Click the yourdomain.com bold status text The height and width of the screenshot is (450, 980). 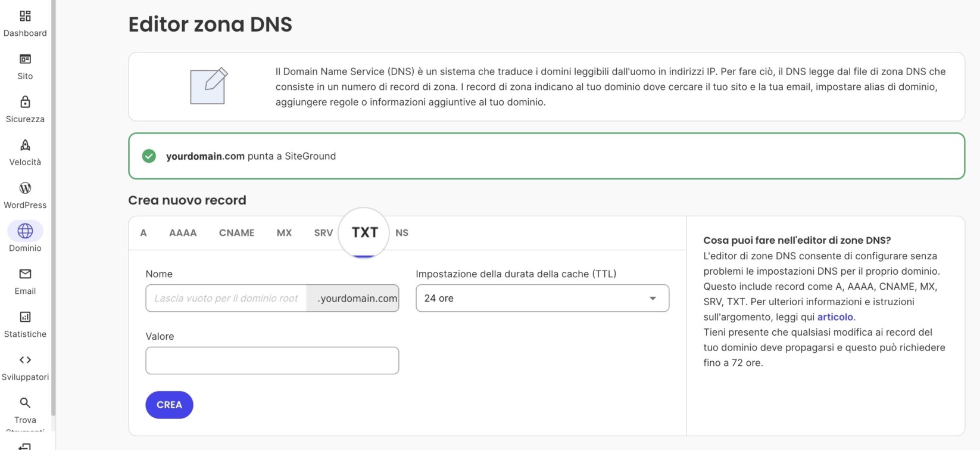click(x=205, y=156)
